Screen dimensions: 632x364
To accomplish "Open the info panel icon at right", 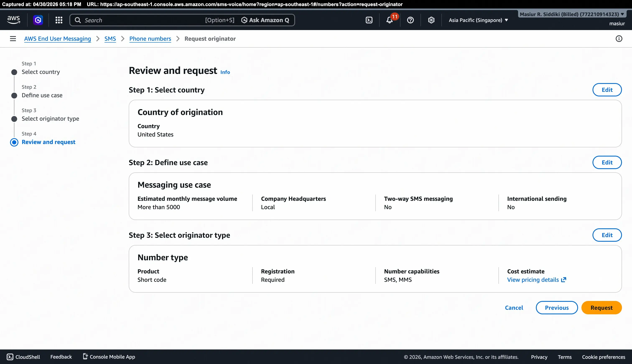I will click(x=619, y=38).
